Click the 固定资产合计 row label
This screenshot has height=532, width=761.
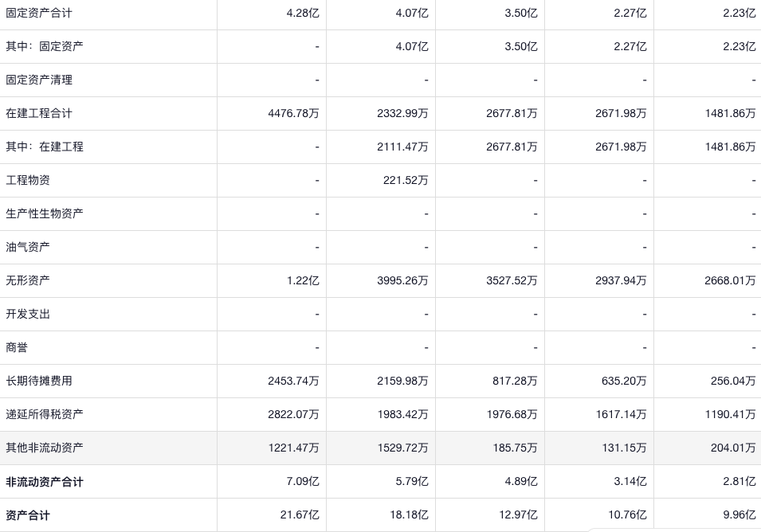(x=39, y=13)
